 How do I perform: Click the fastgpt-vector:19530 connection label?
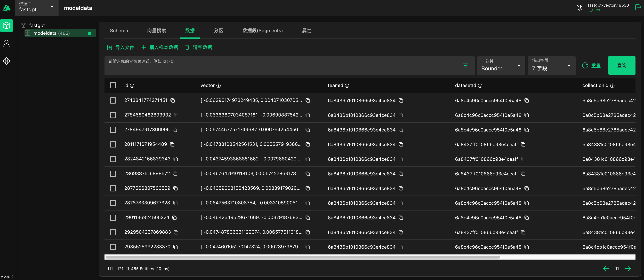[608, 5]
